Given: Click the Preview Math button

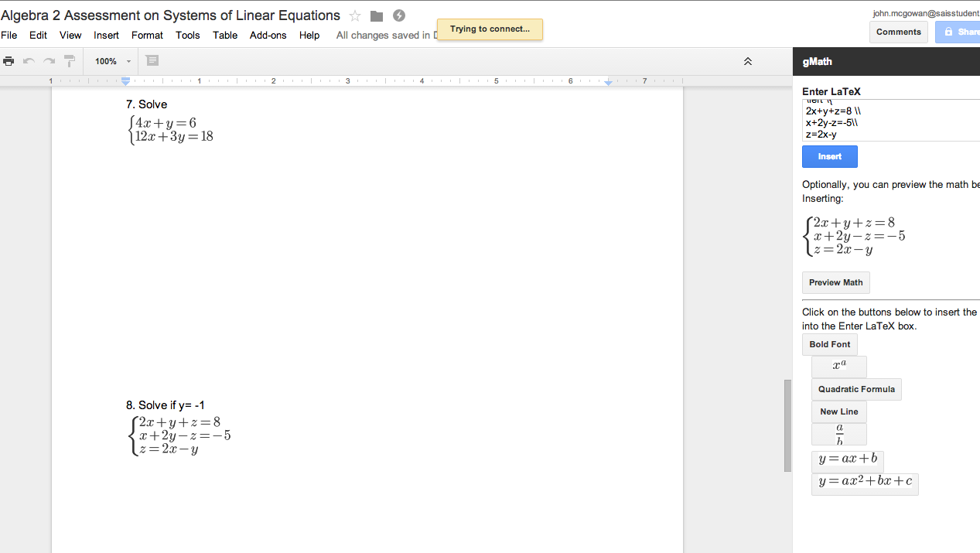Looking at the screenshot, I should [x=836, y=282].
